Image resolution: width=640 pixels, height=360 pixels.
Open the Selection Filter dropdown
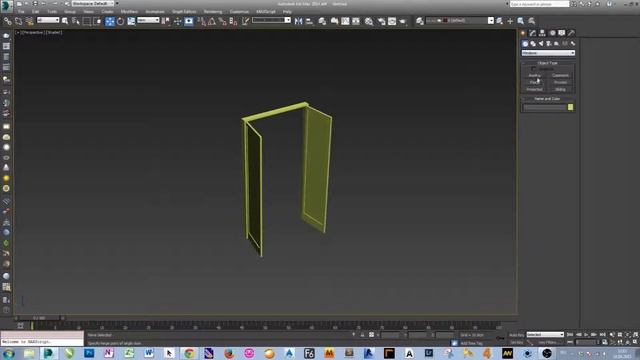(x=48, y=20)
